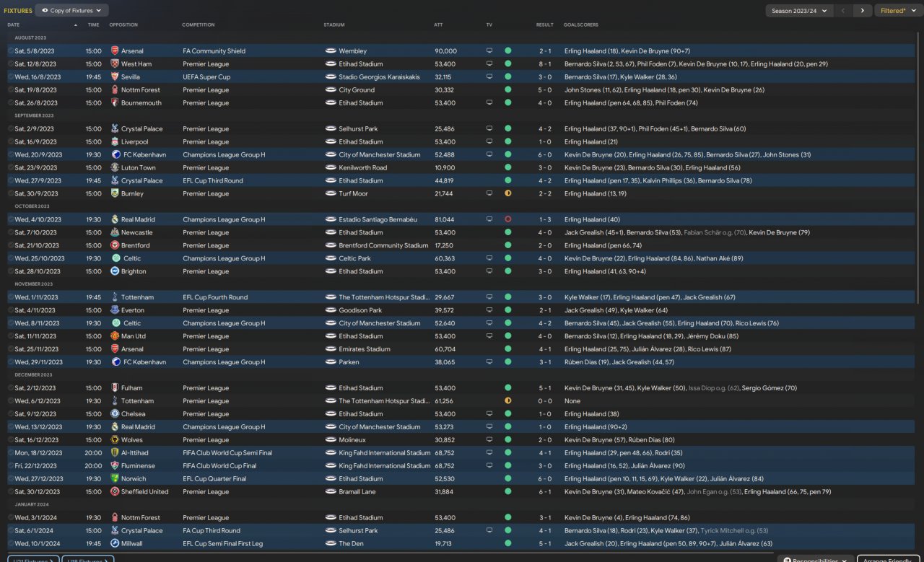Click the TV icon in the Sevilla row

(489, 77)
